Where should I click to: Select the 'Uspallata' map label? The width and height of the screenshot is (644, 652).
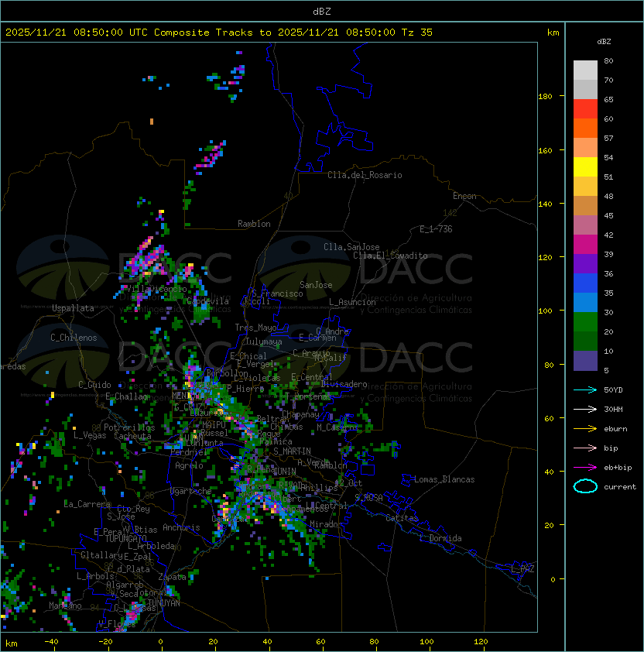(x=73, y=308)
